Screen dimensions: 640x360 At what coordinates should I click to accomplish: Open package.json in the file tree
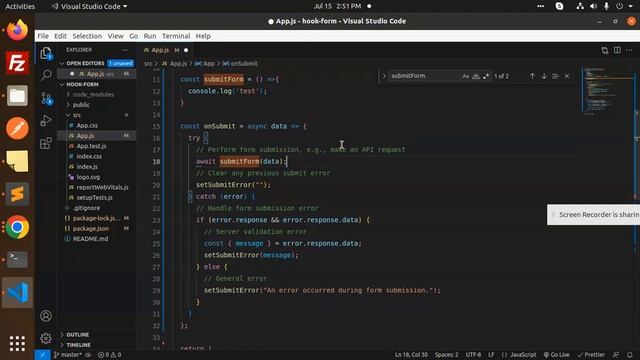click(x=91, y=229)
